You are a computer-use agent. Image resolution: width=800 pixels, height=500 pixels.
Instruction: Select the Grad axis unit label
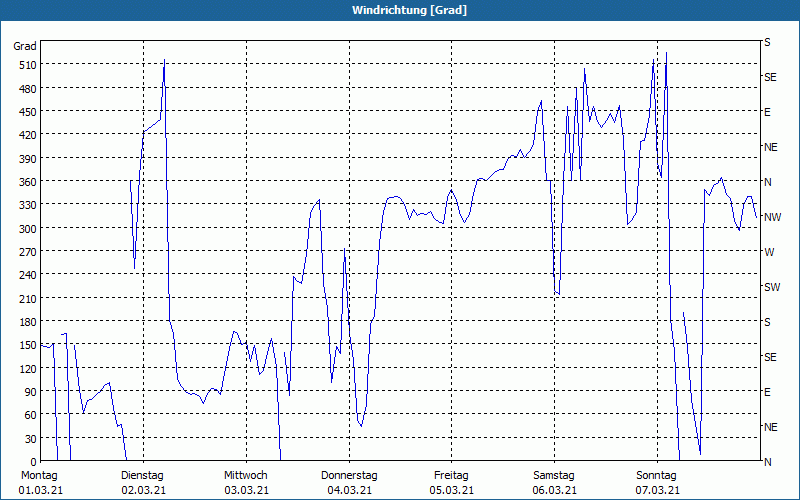[x=25, y=46]
